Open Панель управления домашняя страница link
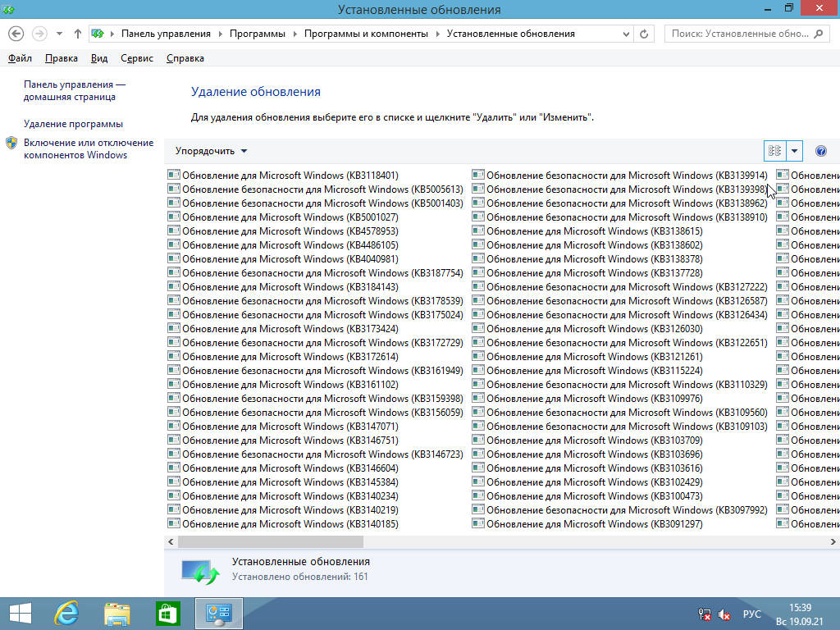This screenshot has height=630, width=840. point(74,90)
